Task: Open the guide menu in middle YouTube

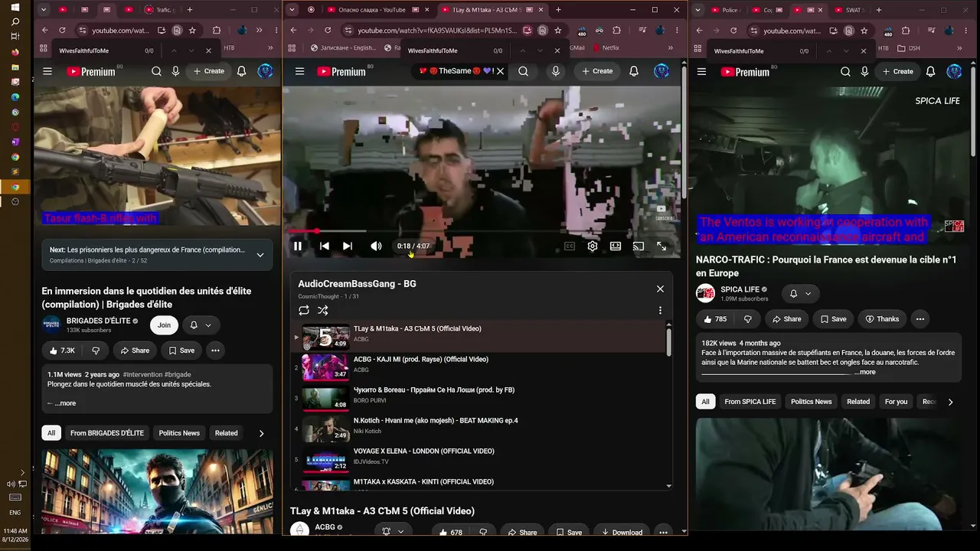Action: point(300,71)
